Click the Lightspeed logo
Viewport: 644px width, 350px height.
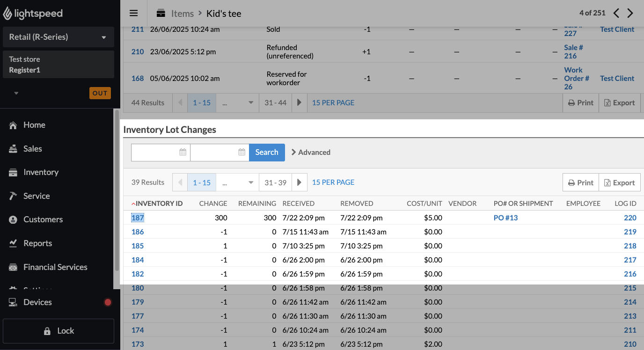pos(33,14)
